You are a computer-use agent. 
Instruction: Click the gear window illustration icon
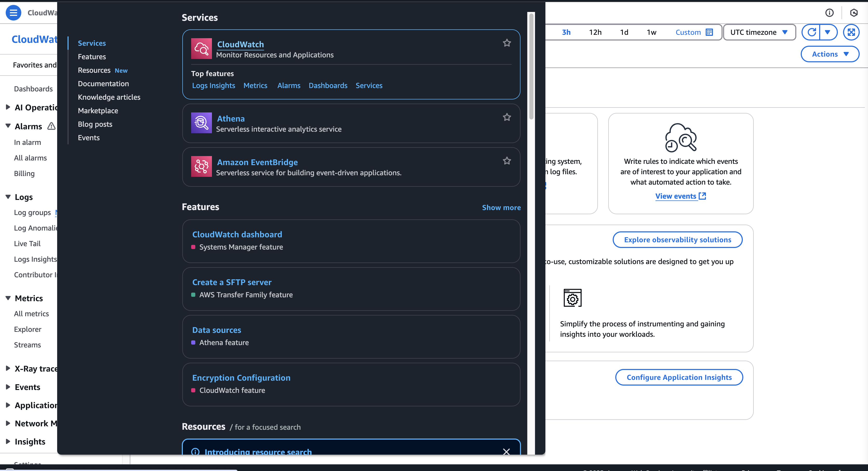[572, 298]
